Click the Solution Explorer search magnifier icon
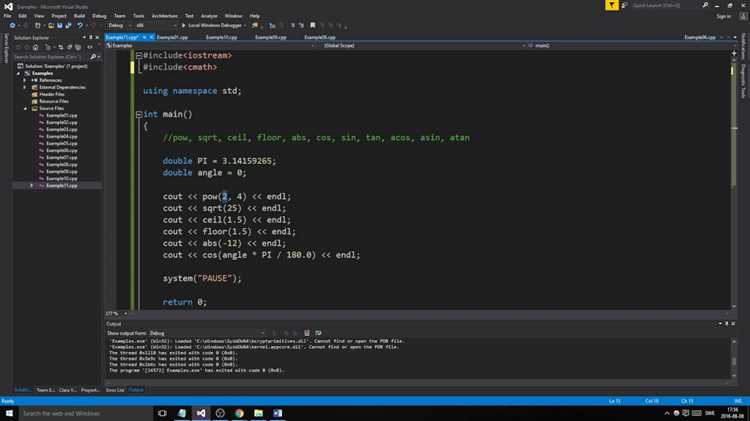750x421 pixels. pos(93,57)
